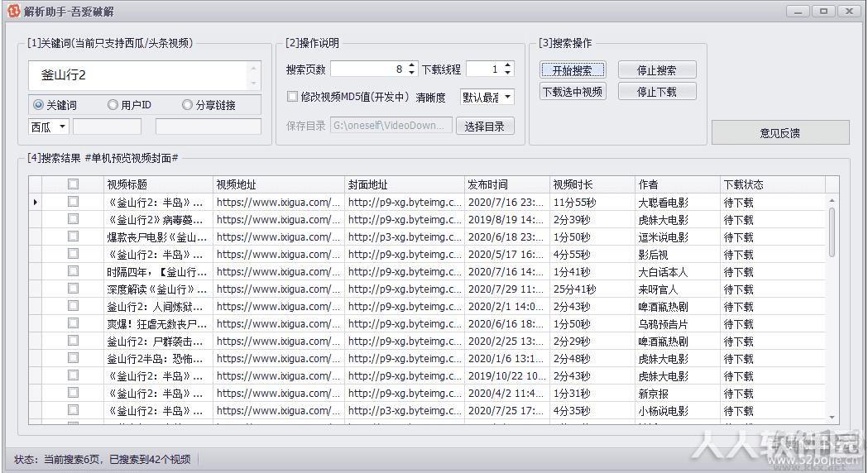Minimize the 解析助手 window
The height and width of the screenshot is (473, 868).
(798, 11)
